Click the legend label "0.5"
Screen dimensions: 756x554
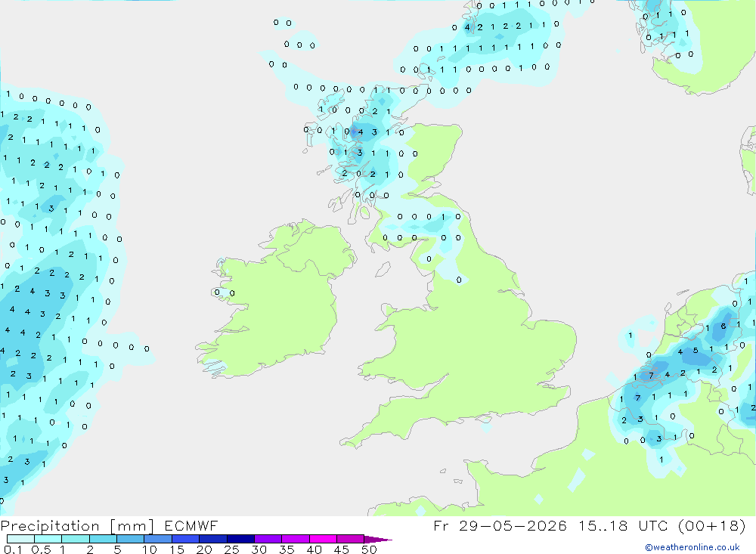[41, 549]
